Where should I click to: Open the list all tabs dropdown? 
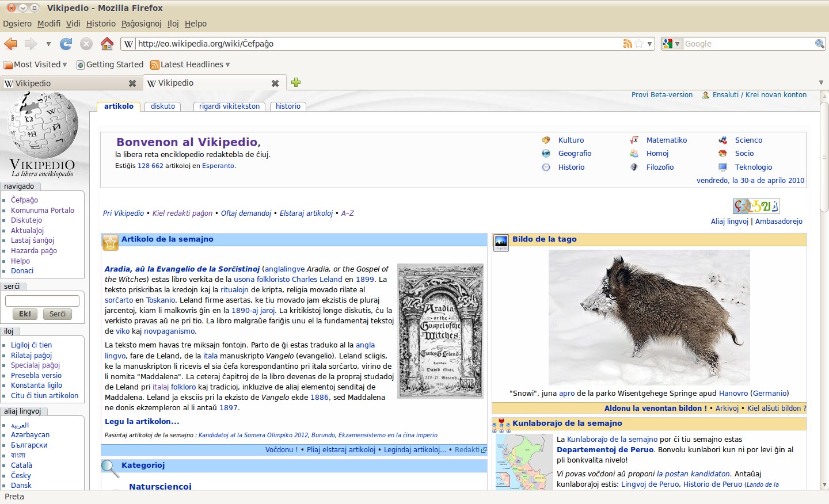(x=821, y=82)
